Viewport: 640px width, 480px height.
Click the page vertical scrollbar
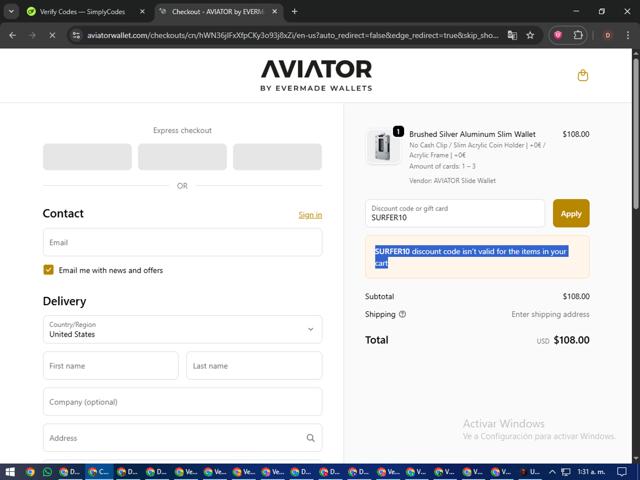(636, 135)
